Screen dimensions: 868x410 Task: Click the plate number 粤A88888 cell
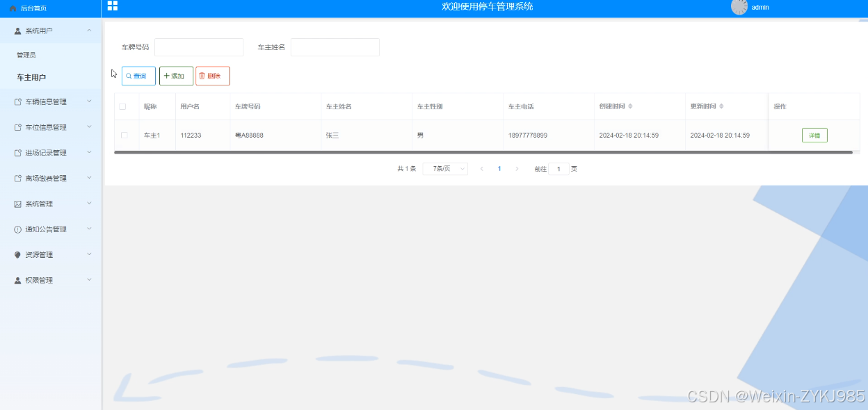tap(249, 136)
